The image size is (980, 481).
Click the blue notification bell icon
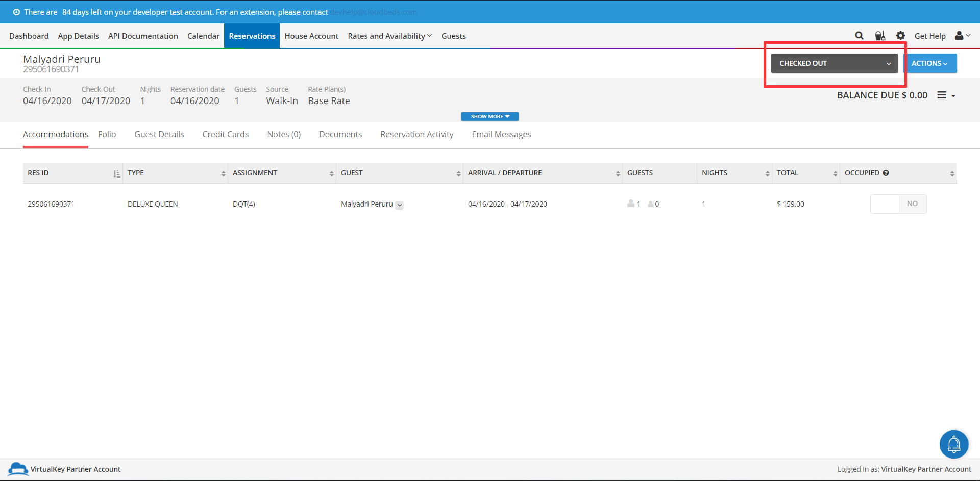954,444
